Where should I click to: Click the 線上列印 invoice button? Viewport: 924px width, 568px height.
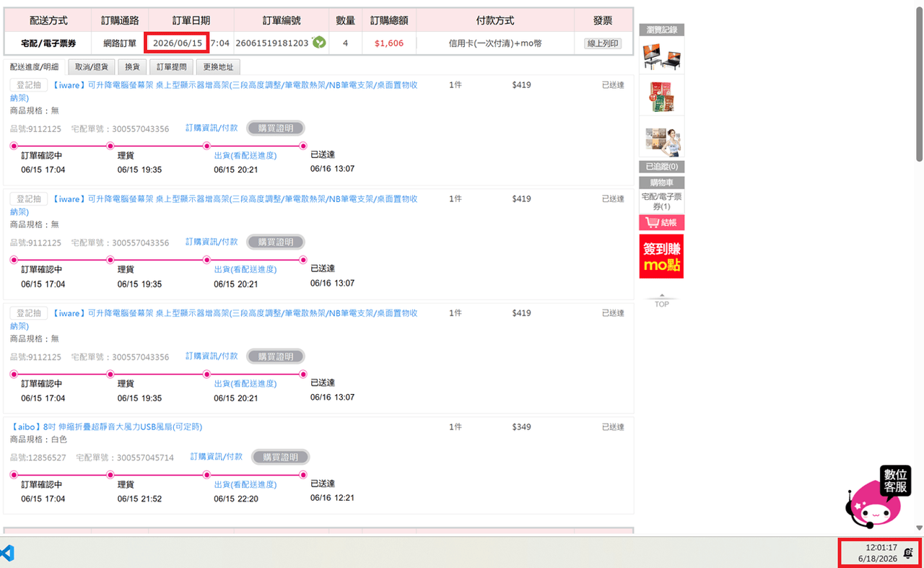[x=603, y=43]
